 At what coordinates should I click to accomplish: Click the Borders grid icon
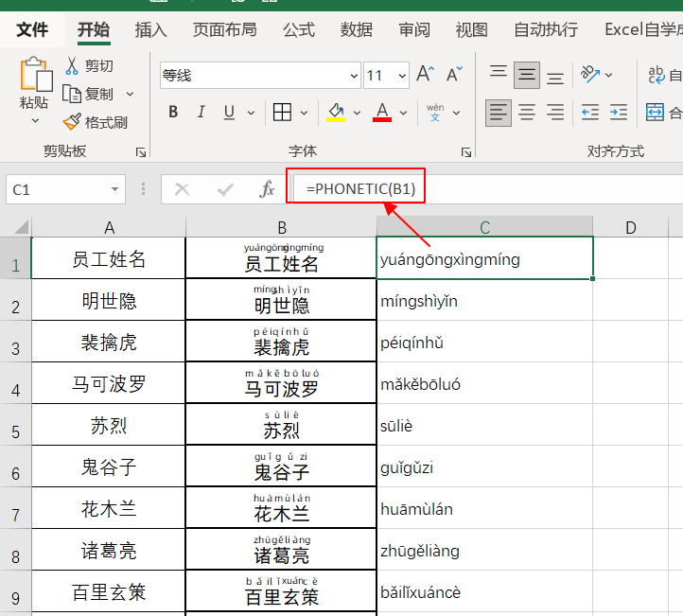click(282, 113)
